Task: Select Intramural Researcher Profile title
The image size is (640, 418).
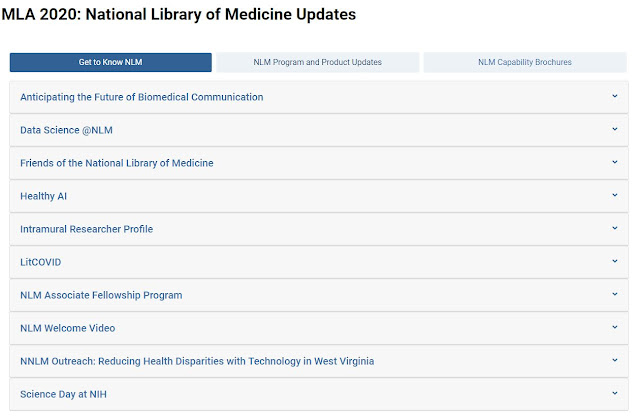Action: (x=86, y=229)
